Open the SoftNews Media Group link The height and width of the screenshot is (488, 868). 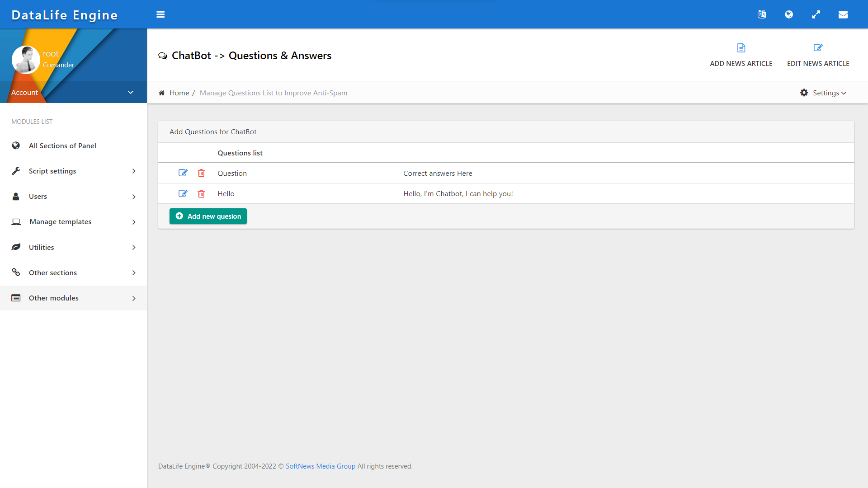[320, 466]
